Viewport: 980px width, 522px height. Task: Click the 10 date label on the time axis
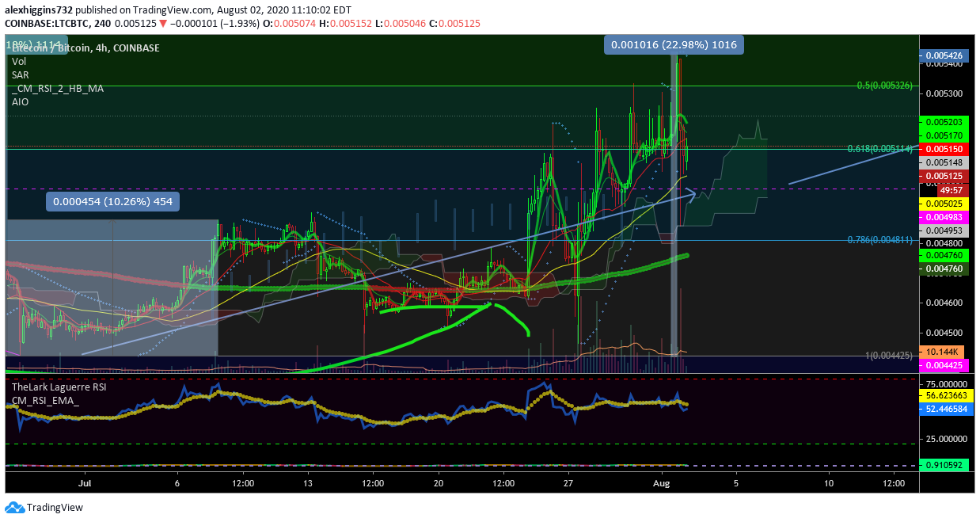pyautogui.click(x=829, y=482)
